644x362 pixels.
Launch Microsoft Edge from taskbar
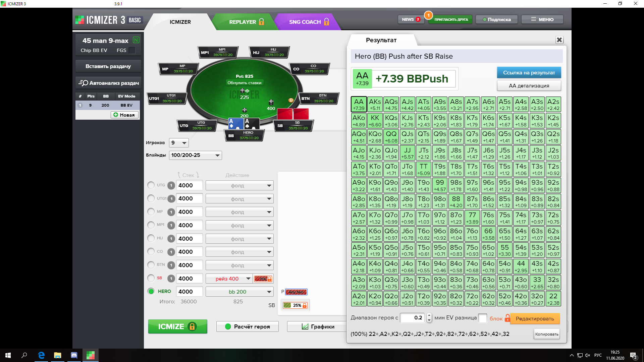click(x=41, y=355)
